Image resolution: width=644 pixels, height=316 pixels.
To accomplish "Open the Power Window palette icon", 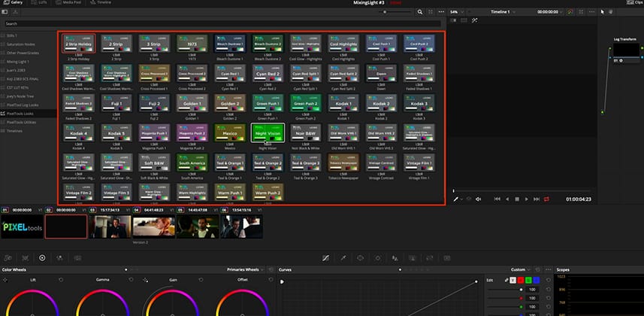I will 360,258.
